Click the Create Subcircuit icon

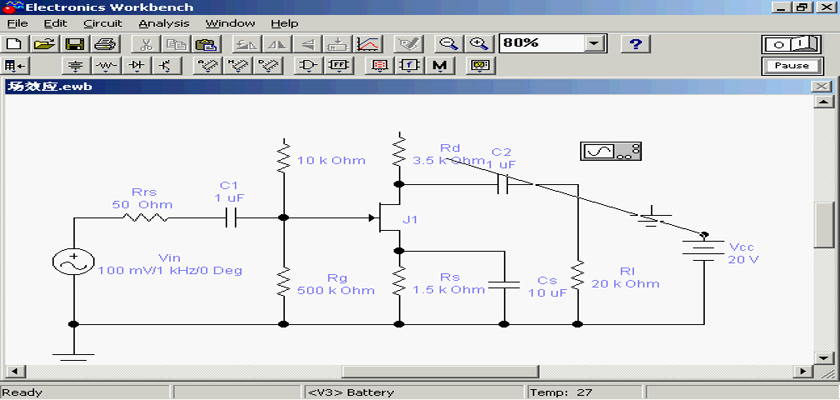pos(338,44)
